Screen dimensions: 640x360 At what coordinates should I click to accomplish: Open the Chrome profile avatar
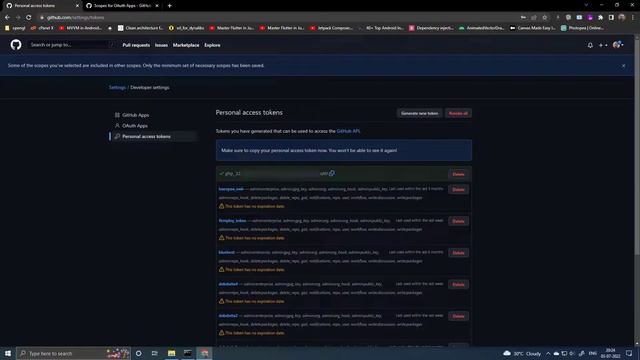click(622, 18)
